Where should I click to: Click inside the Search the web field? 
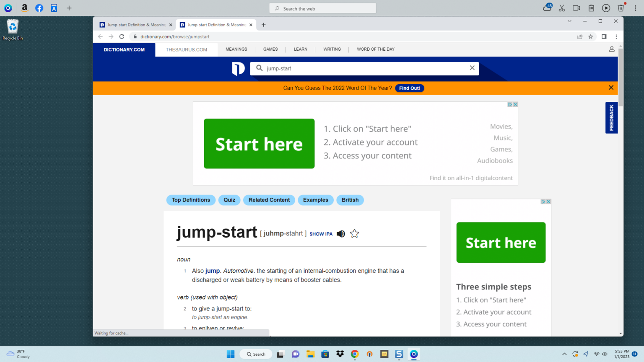[322, 8]
